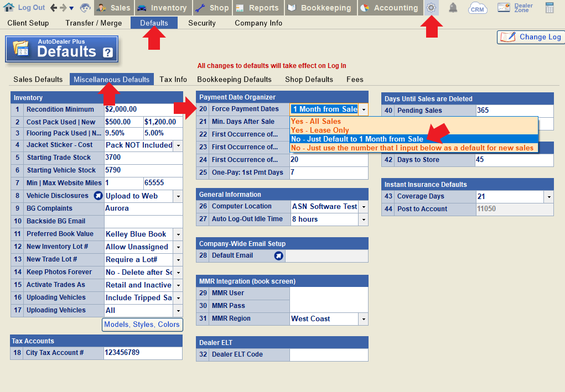Image resolution: width=565 pixels, height=392 pixels.
Task: Open Vehicle Disclosures dropdown
Action: pyautogui.click(x=178, y=196)
